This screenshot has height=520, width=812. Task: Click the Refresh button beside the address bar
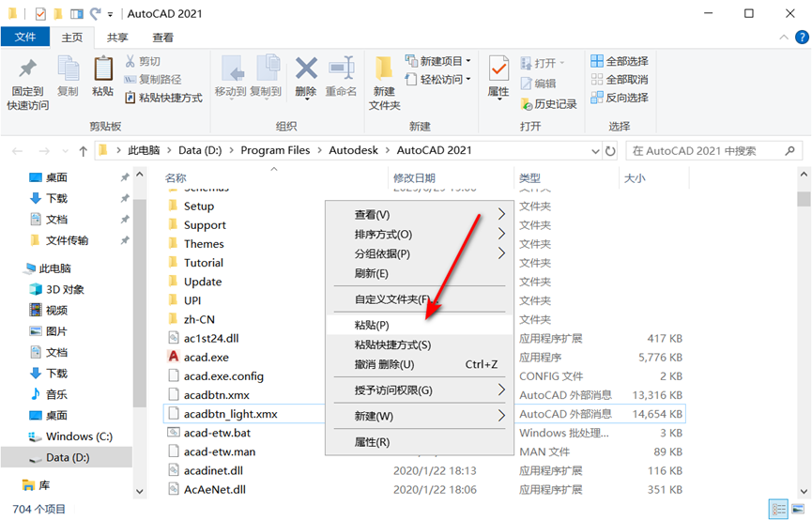tap(610, 151)
